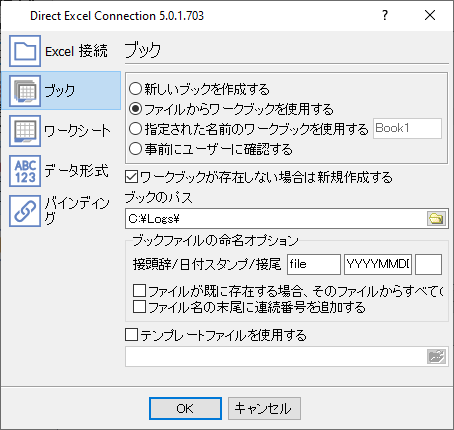Select ファイルからワークブックを使用する radio option
Screen dimensions: 454x430
(x=136, y=109)
